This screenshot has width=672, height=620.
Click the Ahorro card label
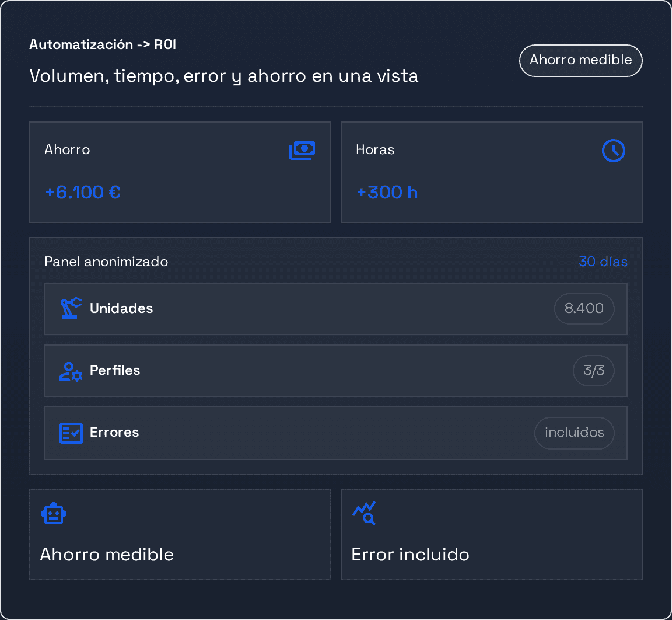tap(67, 149)
